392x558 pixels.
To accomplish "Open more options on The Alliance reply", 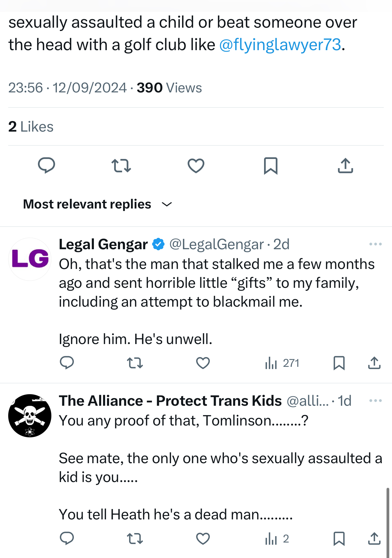I will [375, 401].
